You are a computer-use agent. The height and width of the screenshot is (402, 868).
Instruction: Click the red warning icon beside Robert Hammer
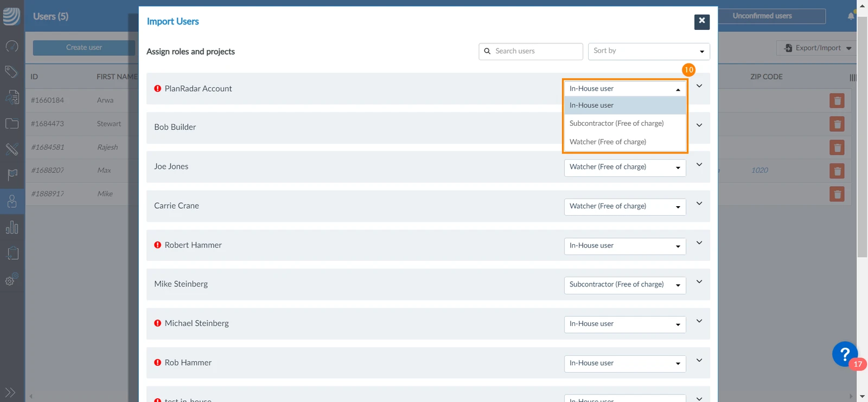(157, 245)
